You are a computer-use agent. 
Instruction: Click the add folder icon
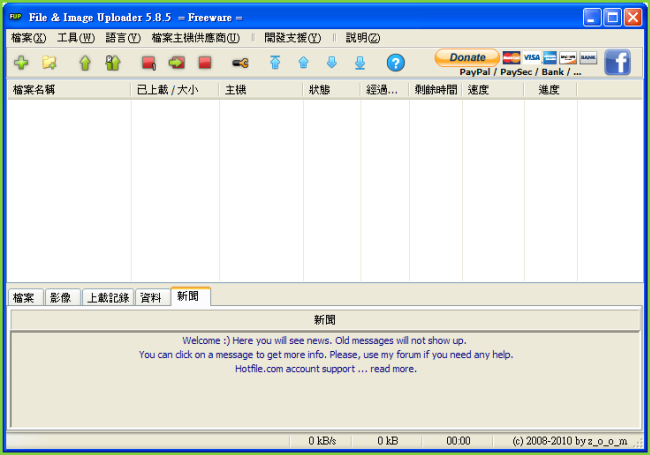(49, 63)
